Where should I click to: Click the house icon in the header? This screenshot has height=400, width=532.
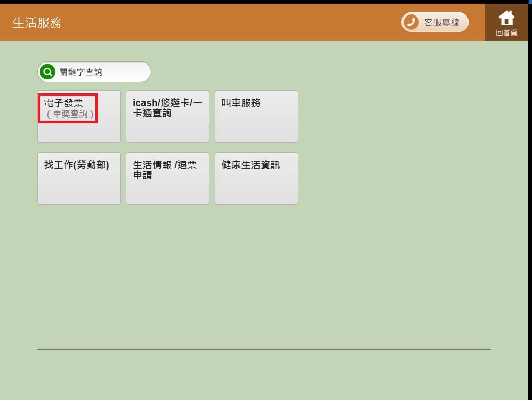point(506,18)
